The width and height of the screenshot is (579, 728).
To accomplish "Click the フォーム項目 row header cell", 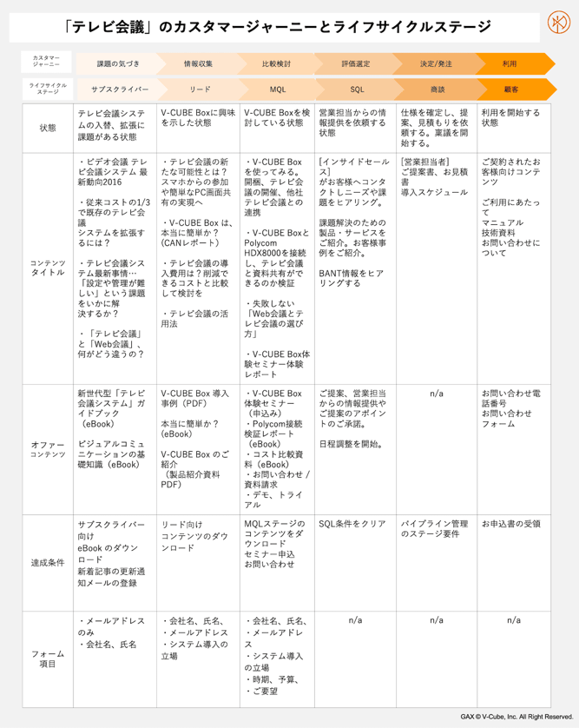I will (x=48, y=659).
